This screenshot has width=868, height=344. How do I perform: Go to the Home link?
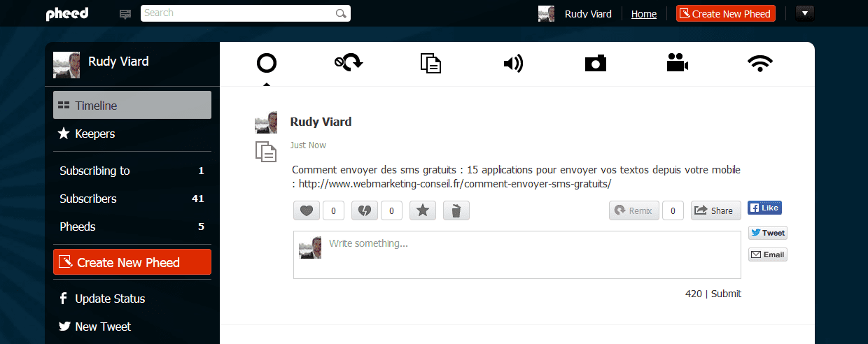[644, 14]
